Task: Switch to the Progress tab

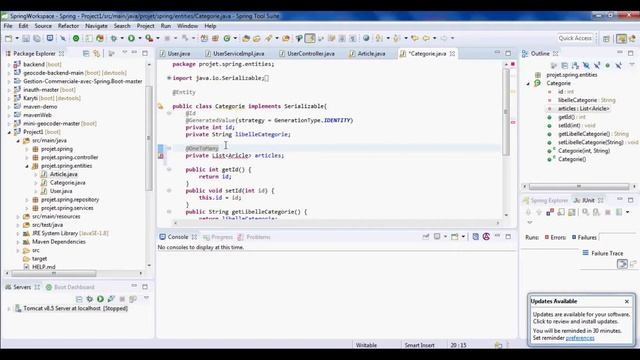Action: [218, 237]
